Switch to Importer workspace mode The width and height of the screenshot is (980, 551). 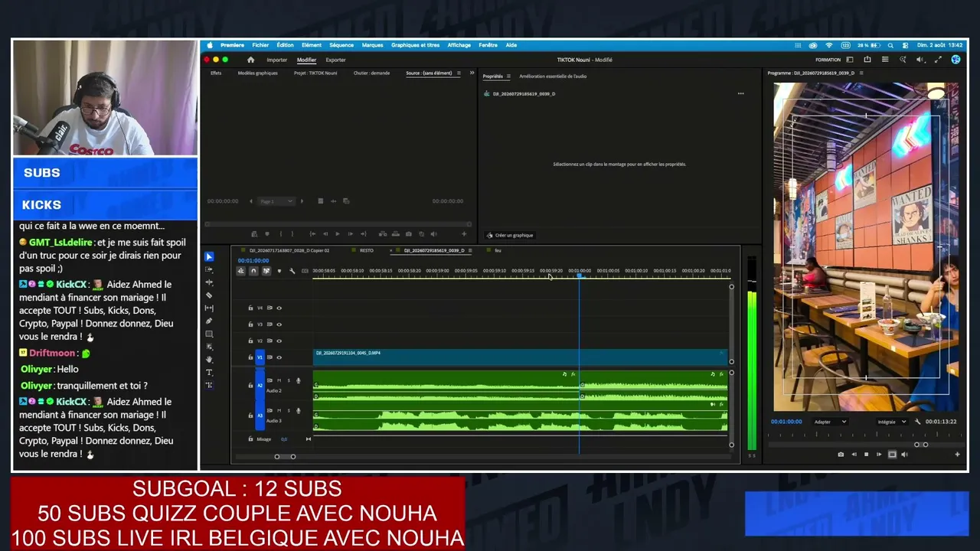(x=277, y=60)
